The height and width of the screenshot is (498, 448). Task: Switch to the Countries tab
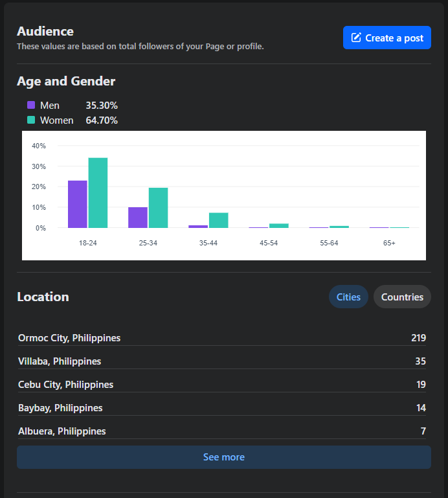[402, 297]
